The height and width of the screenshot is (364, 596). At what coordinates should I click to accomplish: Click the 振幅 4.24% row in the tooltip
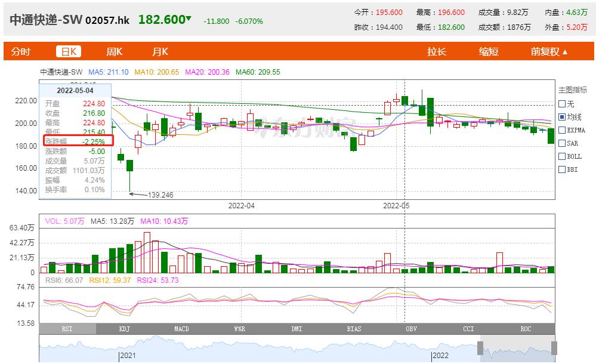75,180
